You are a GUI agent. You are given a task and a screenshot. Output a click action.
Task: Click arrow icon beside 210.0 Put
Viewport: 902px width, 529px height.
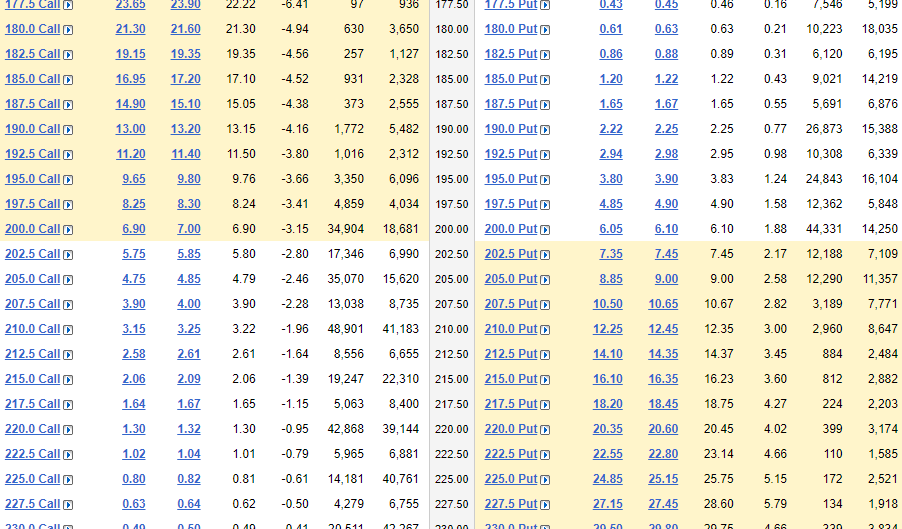pos(545,330)
